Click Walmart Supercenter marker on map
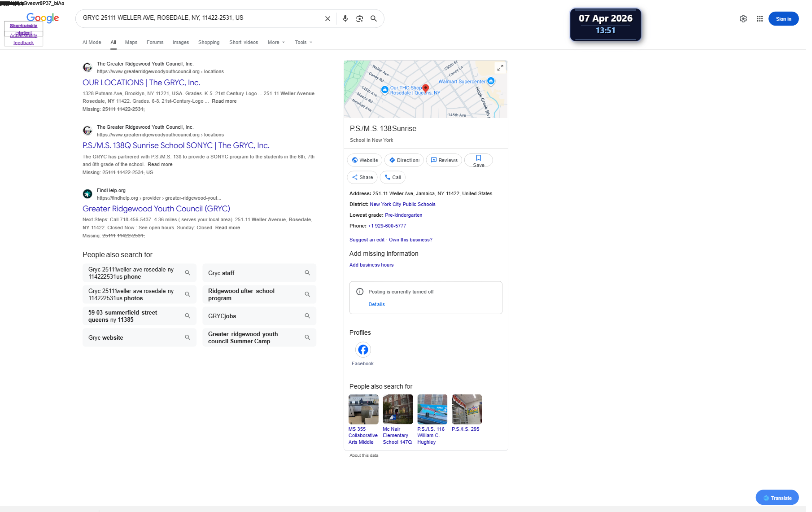 pos(491,81)
